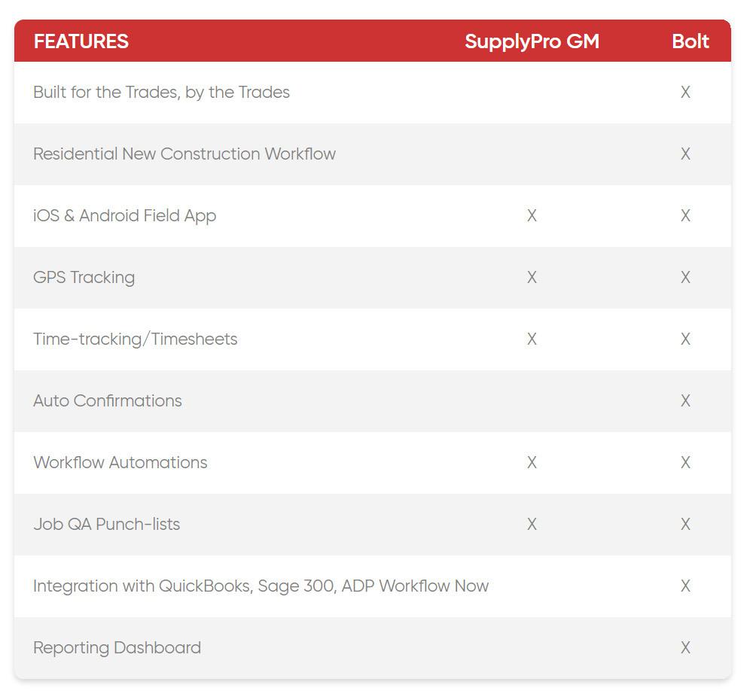This screenshot has height=700, width=753.
Task: Click SupplyPro GM X for iOS & Android App
Action: [532, 216]
